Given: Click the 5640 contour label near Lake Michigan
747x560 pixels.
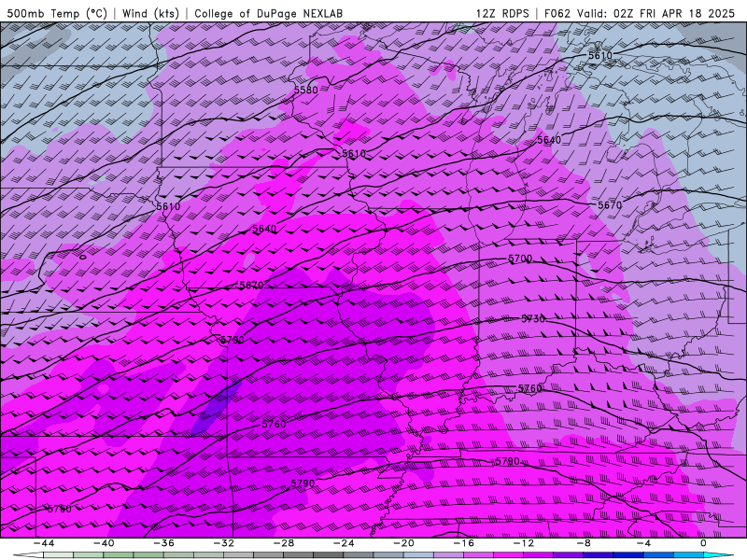Looking at the screenshot, I should [549, 140].
